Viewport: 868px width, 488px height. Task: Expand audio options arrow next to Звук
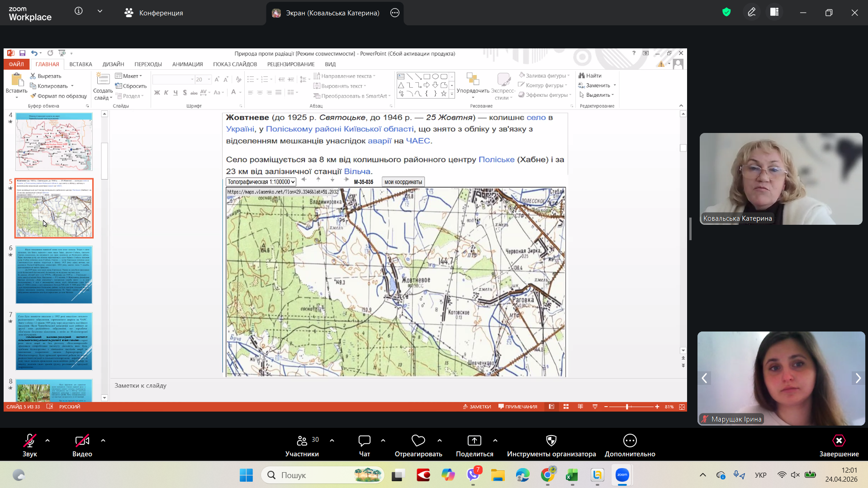47,440
